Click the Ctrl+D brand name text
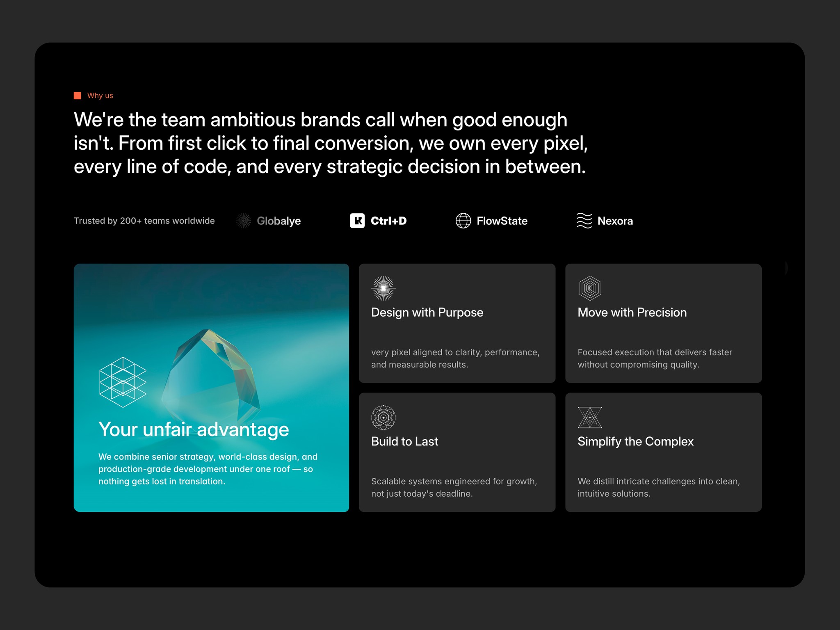Image resolution: width=840 pixels, height=630 pixels. coord(388,221)
